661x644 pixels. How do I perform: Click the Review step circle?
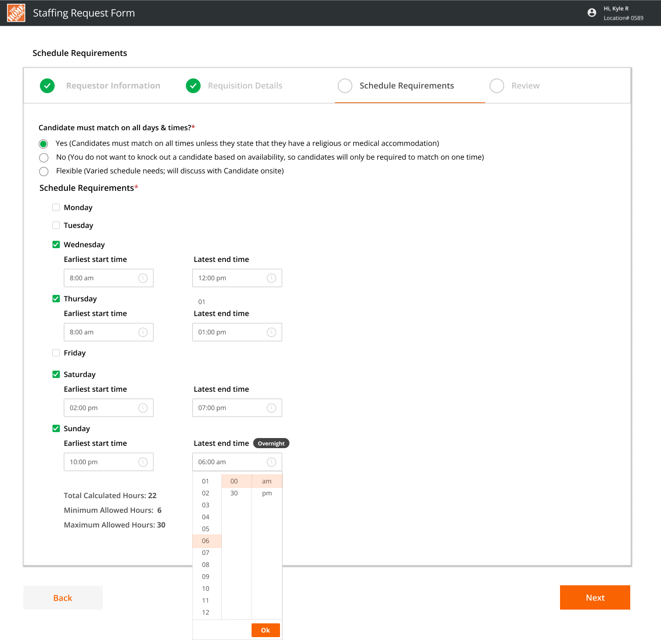497,86
